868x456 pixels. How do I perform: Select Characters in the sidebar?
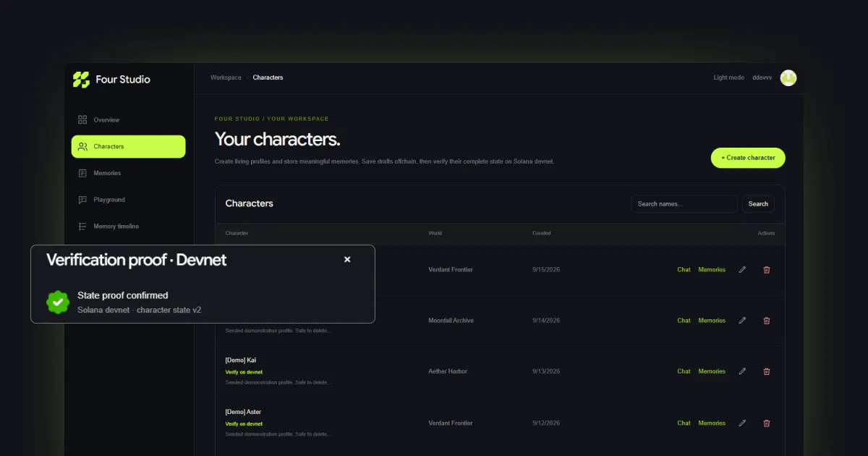128,146
